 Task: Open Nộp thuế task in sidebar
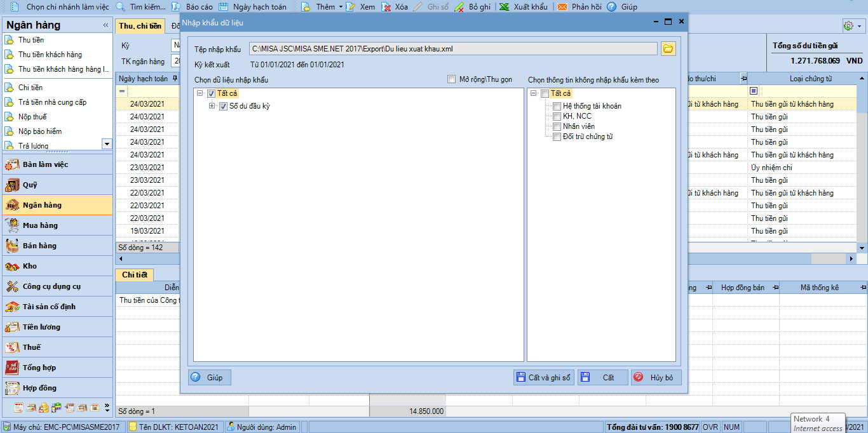(32, 117)
